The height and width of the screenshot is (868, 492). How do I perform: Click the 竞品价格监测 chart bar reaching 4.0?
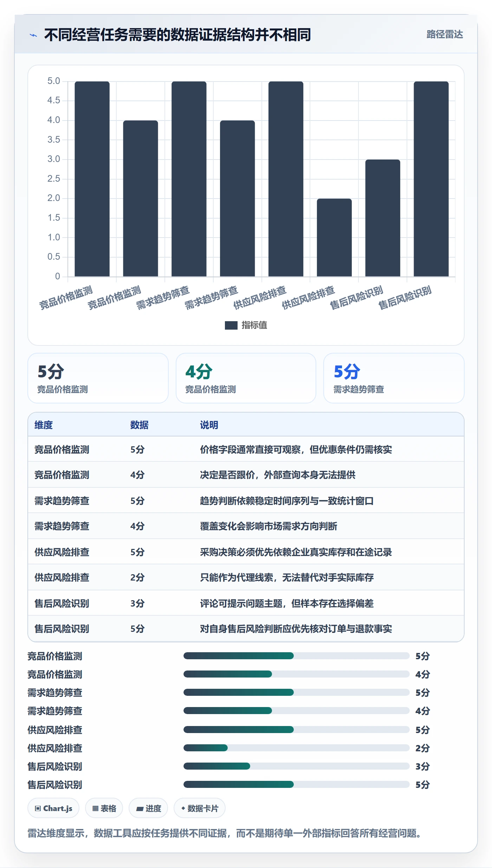141,199
